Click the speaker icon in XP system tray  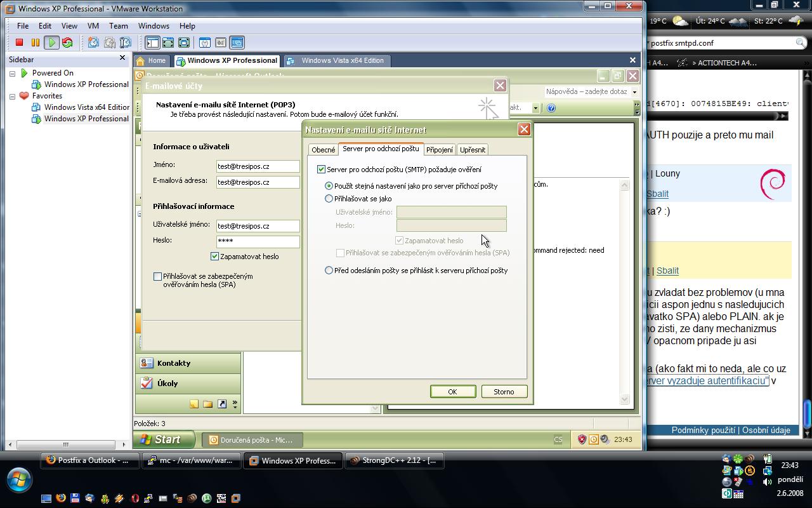[x=605, y=439]
